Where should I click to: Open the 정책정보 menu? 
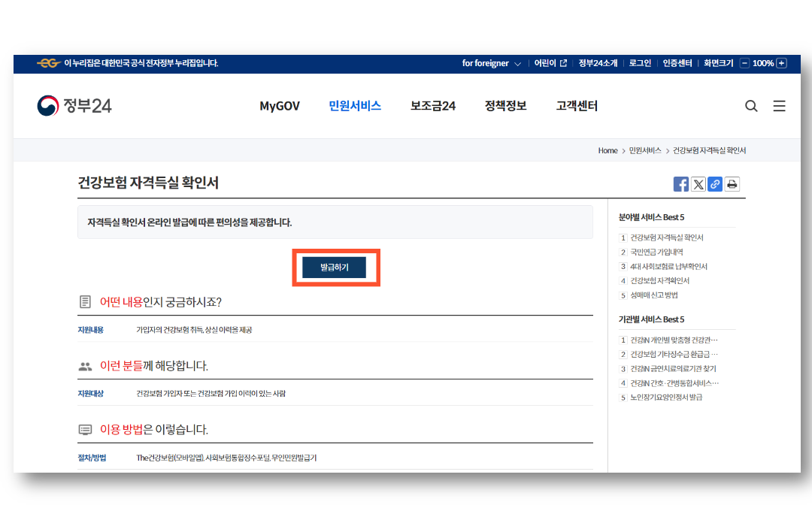point(504,106)
